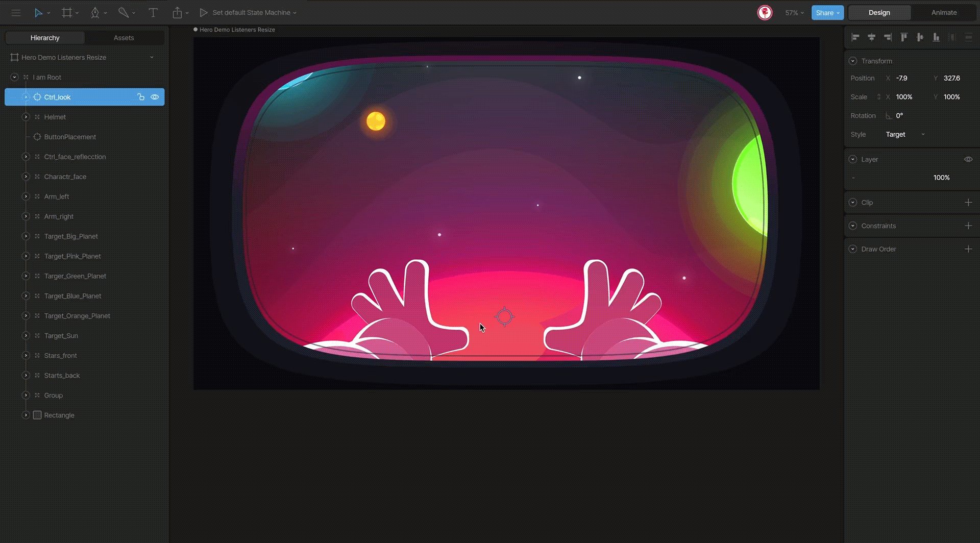The width and height of the screenshot is (980, 543).
Task: Select the arrow Select tool
Action: [38, 13]
